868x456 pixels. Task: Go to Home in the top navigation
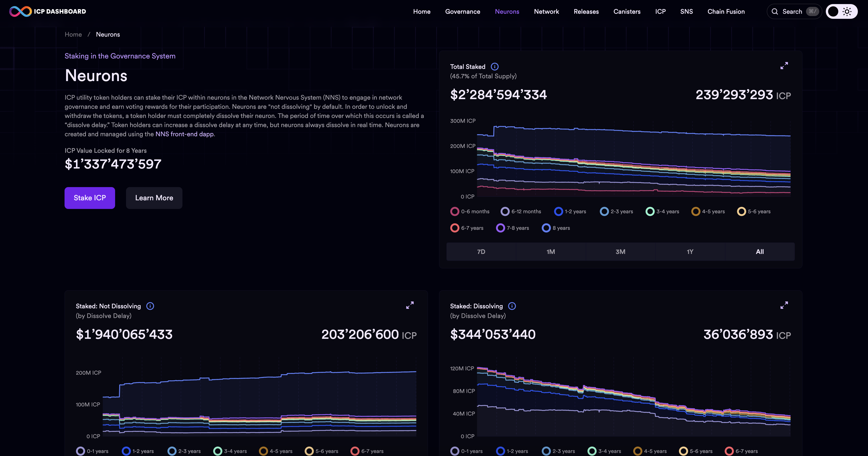click(422, 11)
